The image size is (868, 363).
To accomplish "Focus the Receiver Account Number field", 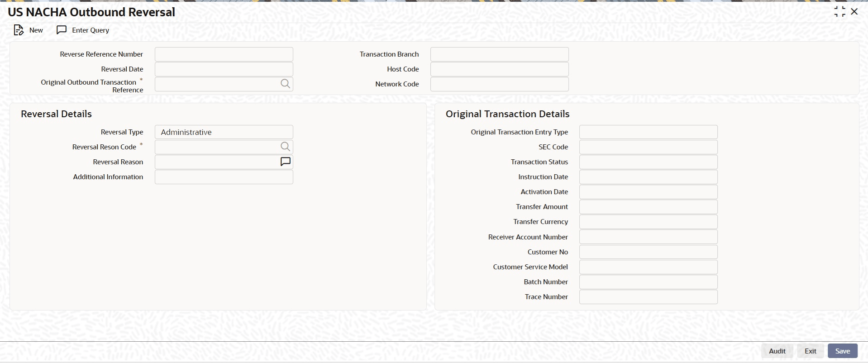I will (649, 237).
